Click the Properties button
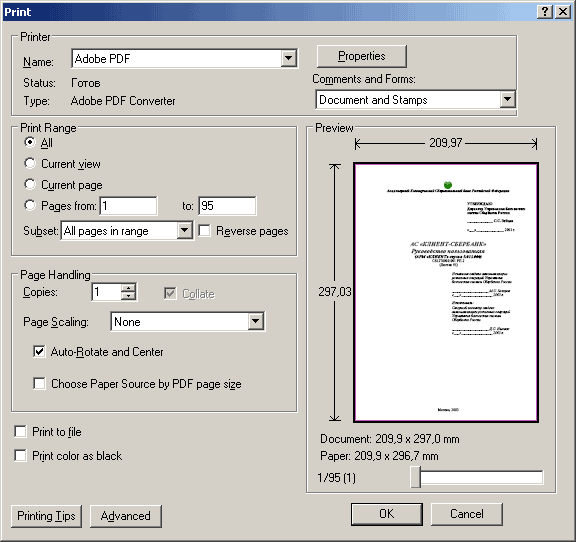 (x=361, y=56)
